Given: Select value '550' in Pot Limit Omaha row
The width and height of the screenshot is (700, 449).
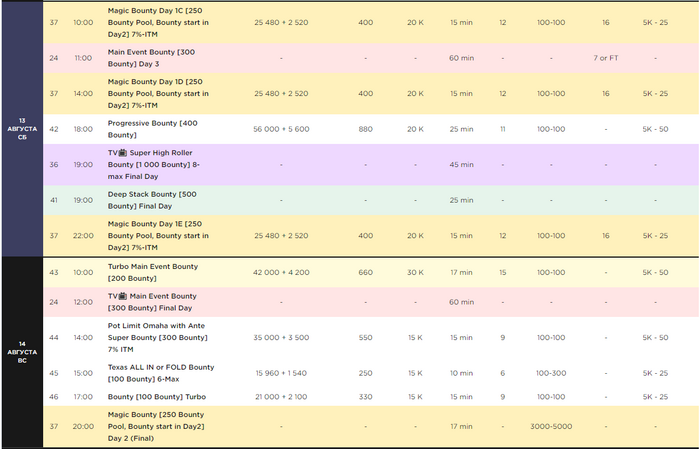Looking at the screenshot, I should pos(366,337).
